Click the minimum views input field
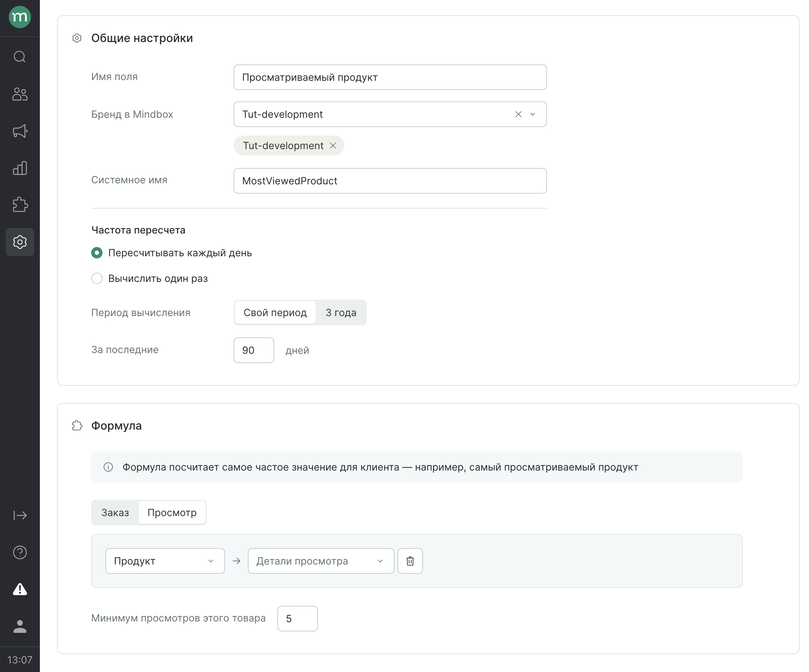Image resolution: width=809 pixels, height=672 pixels. coord(297,619)
